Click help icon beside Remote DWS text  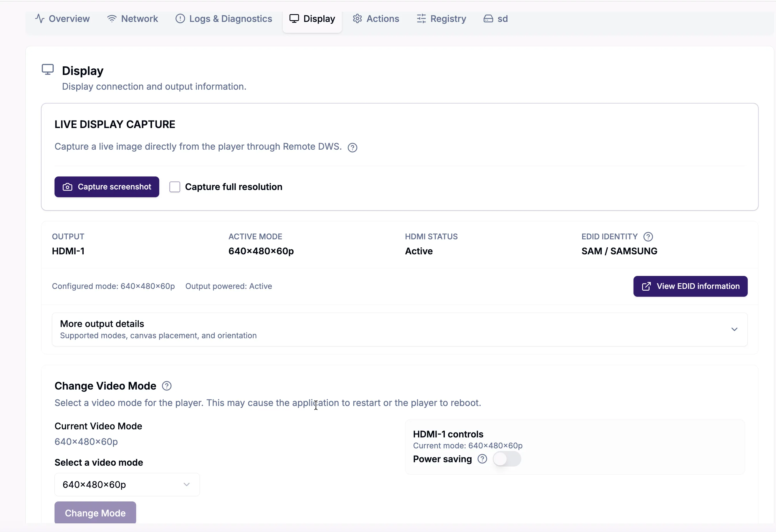point(353,148)
